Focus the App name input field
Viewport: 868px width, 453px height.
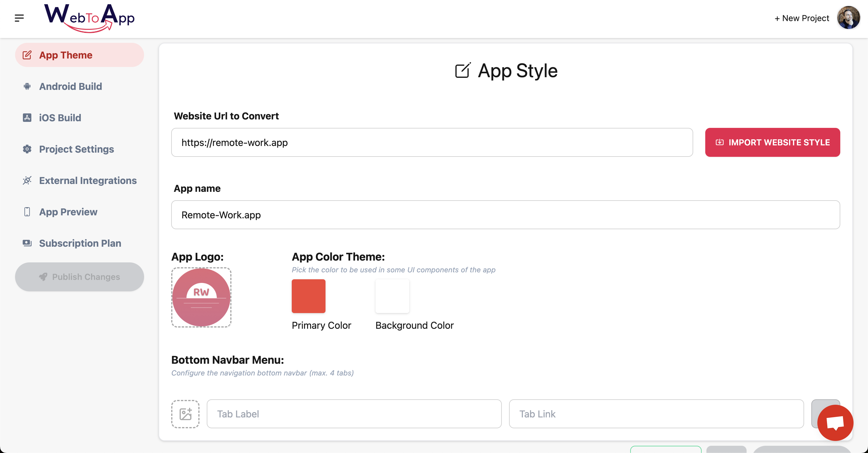coord(505,215)
